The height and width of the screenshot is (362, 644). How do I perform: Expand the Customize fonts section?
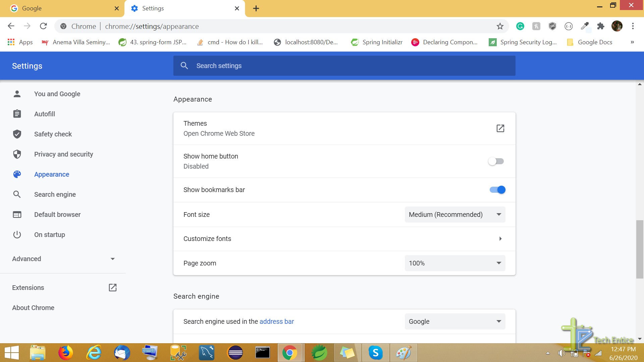[x=500, y=239]
